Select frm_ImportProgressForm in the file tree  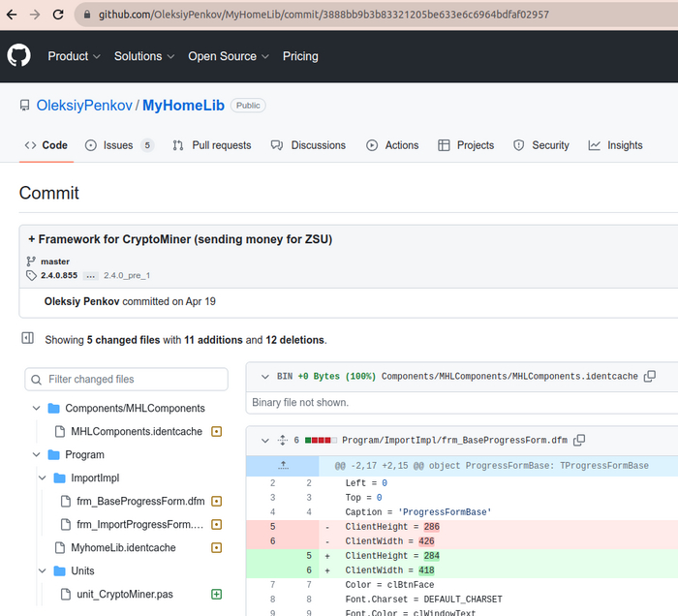(x=139, y=524)
